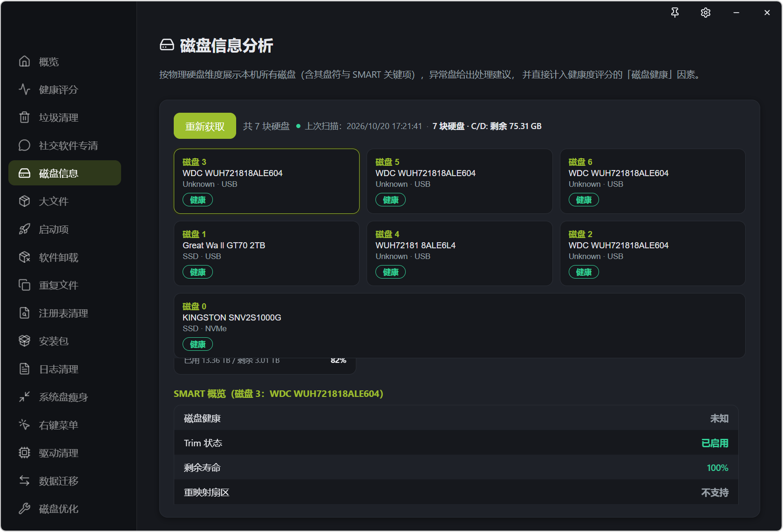This screenshot has height=532, width=783.
Task: Click Trim 状态 row value 已启用
Action: pyautogui.click(x=715, y=443)
